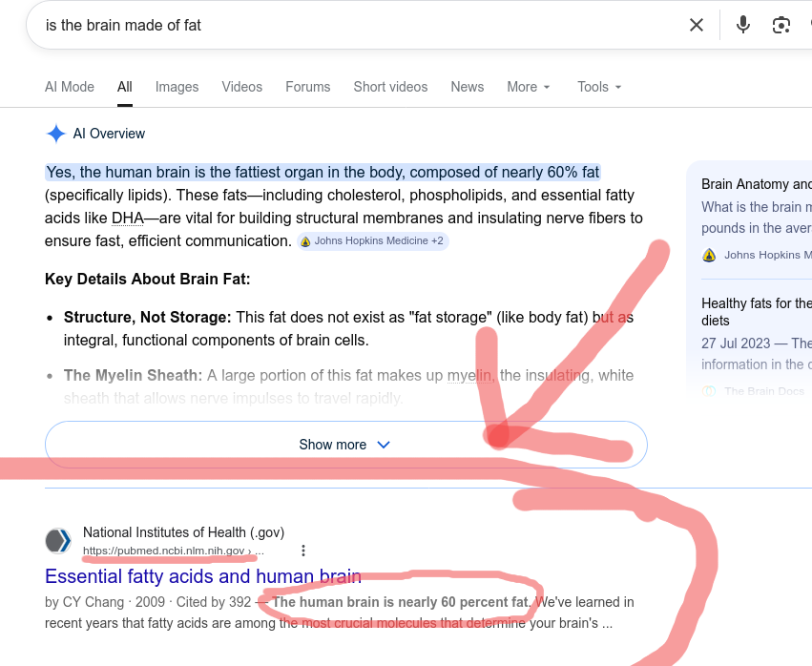Screen dimensions: 812x666
Task: Click the dotted-underlined DHA term
Action: point(128,219)
